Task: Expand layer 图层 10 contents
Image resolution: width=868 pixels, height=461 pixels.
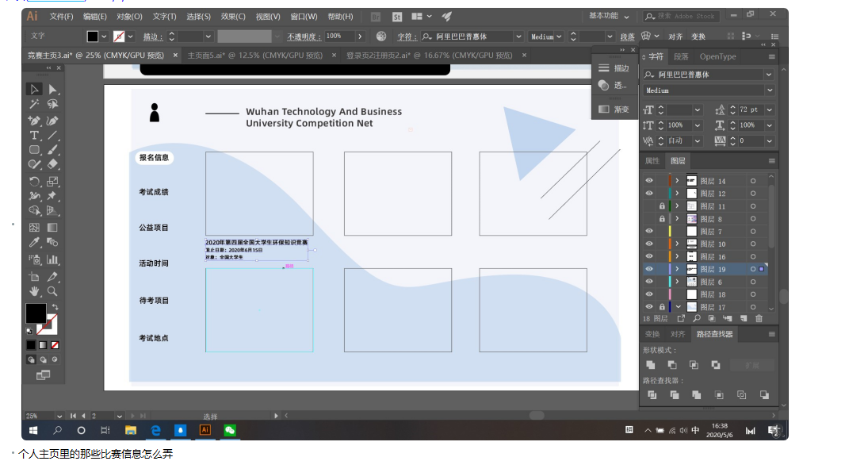Action: [677, 244]
